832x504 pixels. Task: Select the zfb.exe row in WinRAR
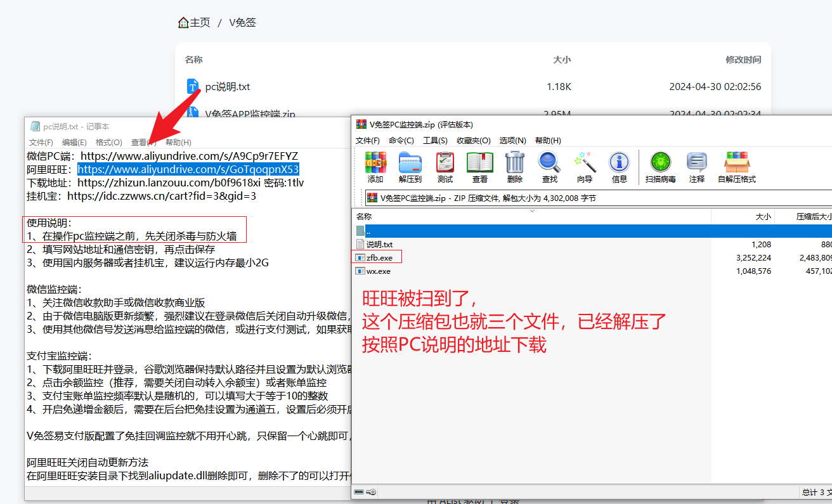pos(592,257)
